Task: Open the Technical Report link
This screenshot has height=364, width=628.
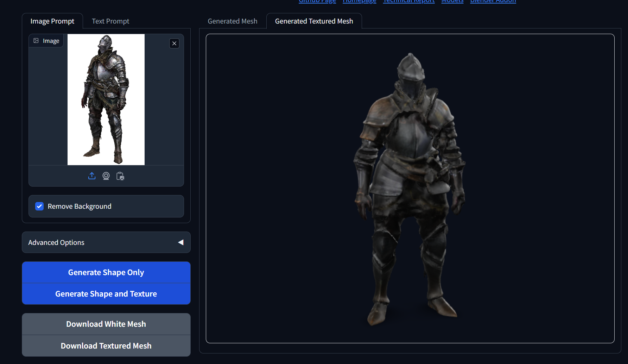Action: [x=409, y=1]
